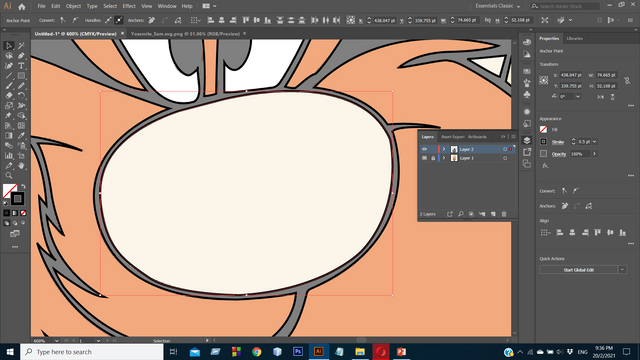
Task: Toggle visibility of the second layer row
Action: tap(424, 158)
